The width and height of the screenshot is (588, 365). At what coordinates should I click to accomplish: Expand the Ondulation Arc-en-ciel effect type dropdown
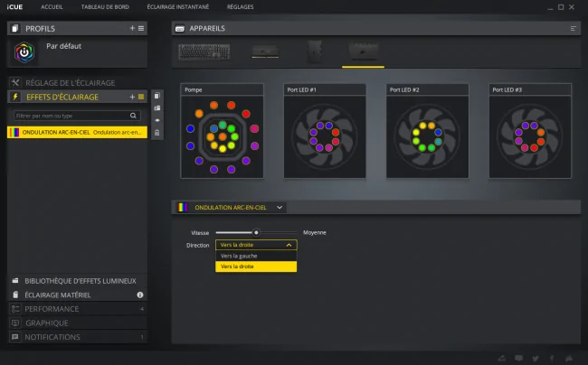coord(280,208)
